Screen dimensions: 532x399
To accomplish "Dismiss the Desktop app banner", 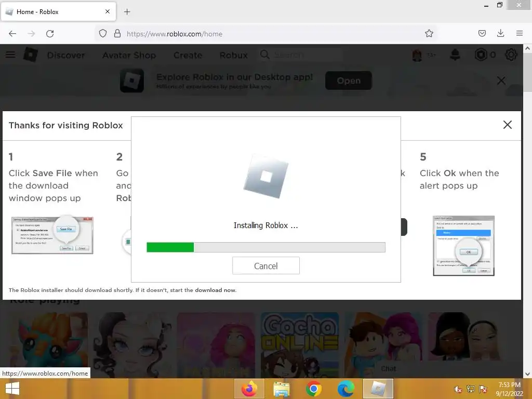I will (501, 81).
